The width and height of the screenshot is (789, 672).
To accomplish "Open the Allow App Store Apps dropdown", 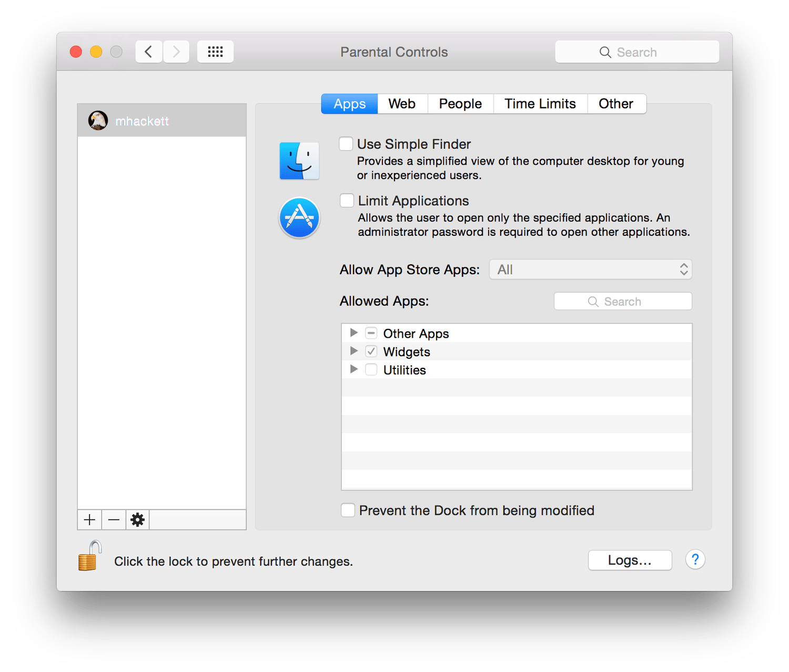I will coord(591,269).
